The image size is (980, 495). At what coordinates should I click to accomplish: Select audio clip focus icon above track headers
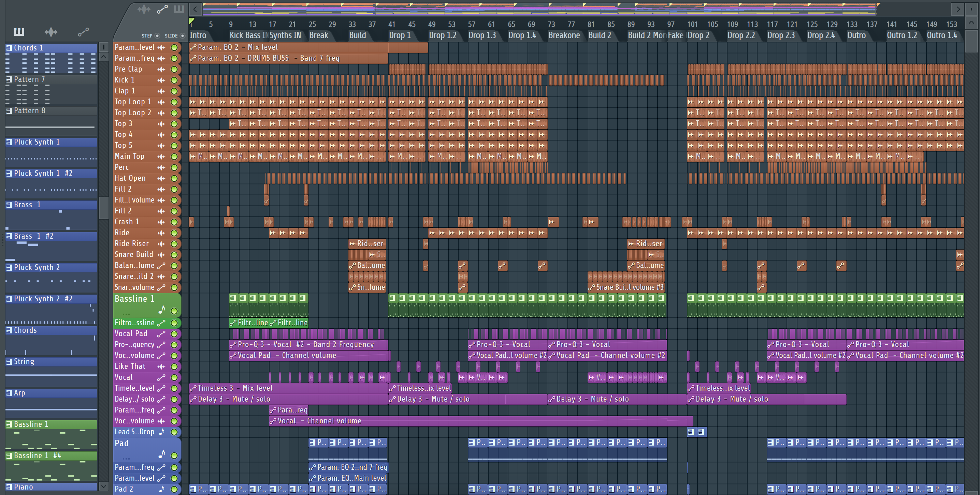(144, 9)
